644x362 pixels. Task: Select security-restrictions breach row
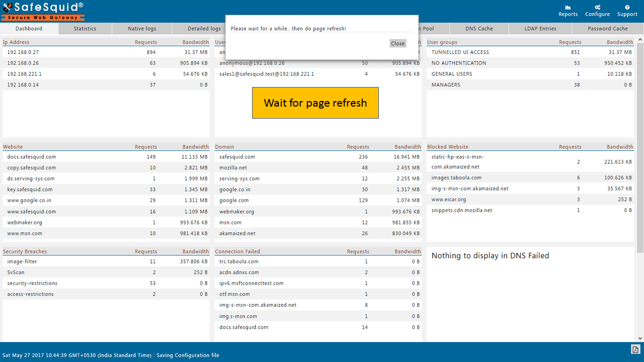point(106,283)
